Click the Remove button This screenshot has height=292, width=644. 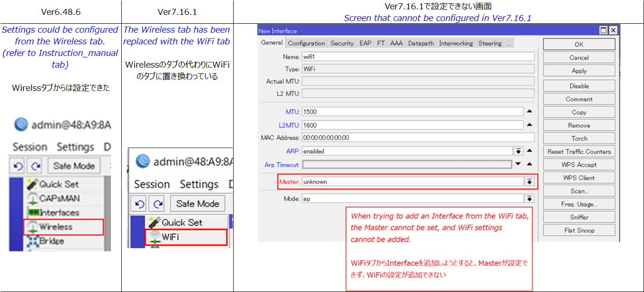[x=579, y=125]
